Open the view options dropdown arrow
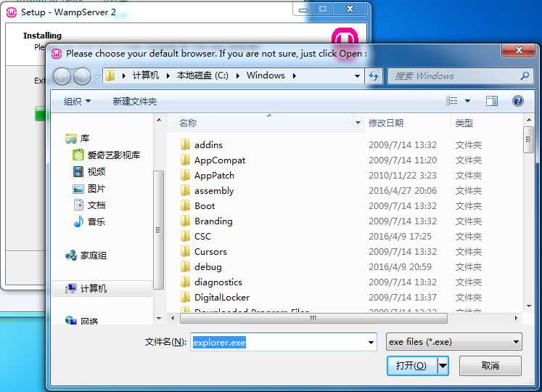This screenshot has width=542, height=392. 467,101
